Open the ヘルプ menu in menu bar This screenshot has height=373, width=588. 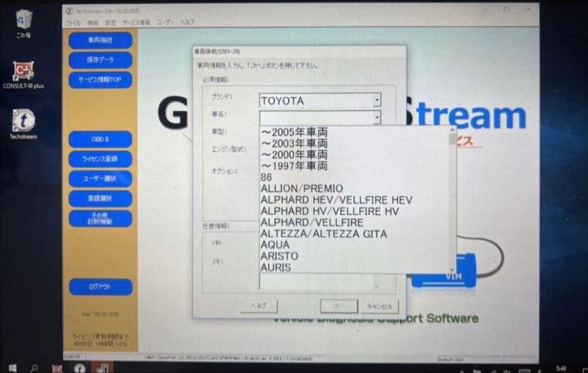click(187, 23)
